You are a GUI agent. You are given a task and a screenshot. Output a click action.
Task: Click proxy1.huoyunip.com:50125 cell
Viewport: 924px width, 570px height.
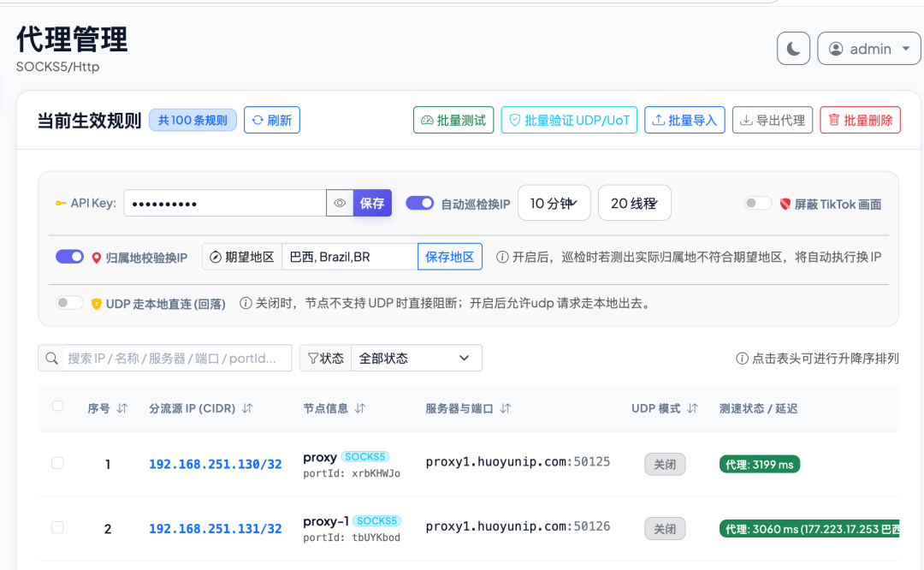click(x=518, y=462)
